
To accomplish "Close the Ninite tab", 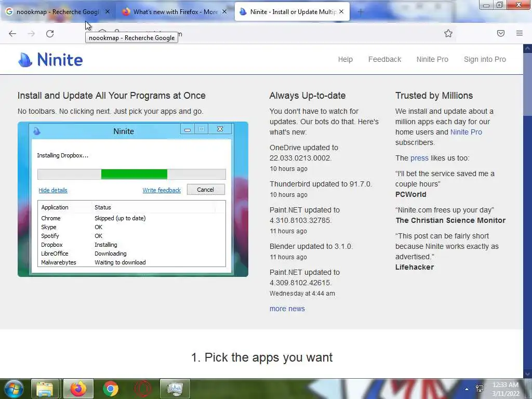I will 341,11.
